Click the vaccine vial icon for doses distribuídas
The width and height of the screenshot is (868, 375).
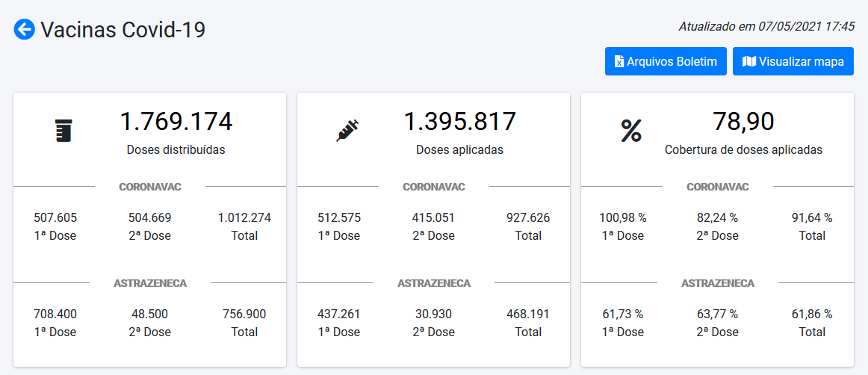(x=63, y=131)
